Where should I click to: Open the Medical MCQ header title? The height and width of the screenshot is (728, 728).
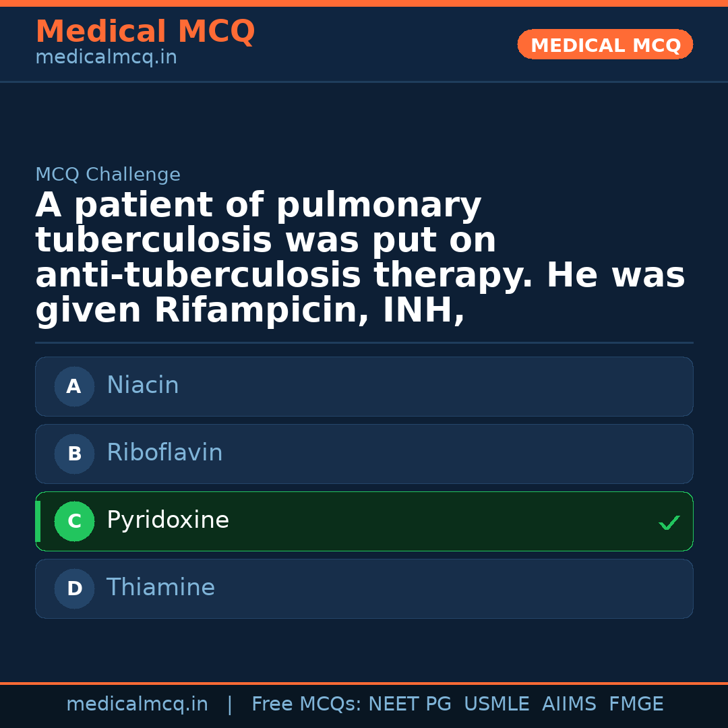coord(145,32)
